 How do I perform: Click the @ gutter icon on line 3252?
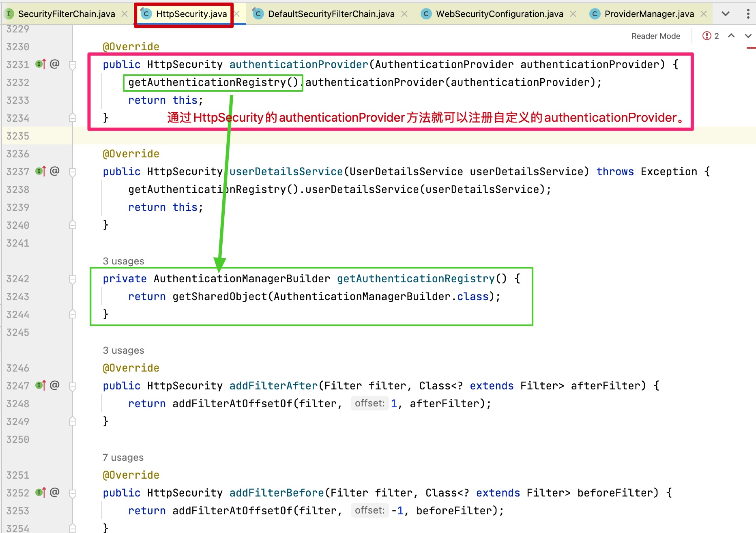55,492
